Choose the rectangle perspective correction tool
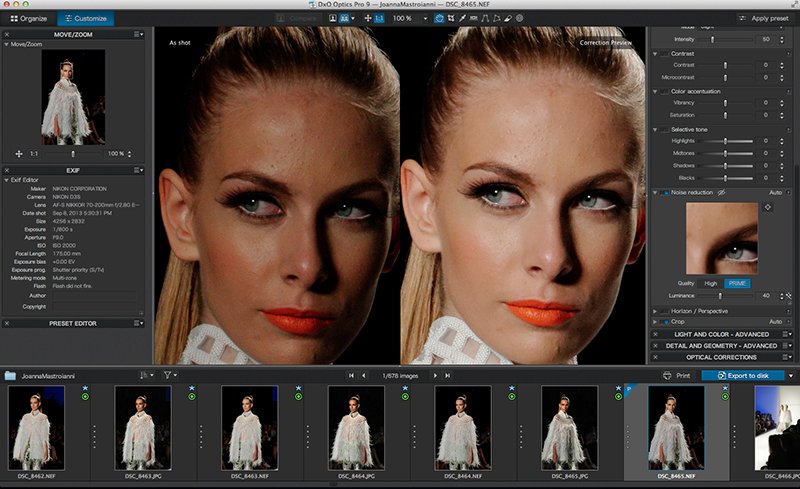This screenshot has height=489, width=800. (x=496, y=18)
